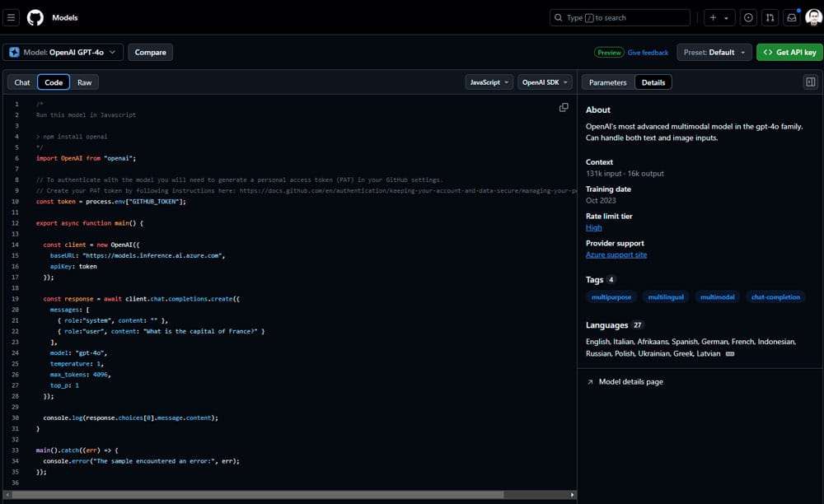Open the JavaScript language dropdown
This screenshot has height=504, width=824.
click(489, 82)
